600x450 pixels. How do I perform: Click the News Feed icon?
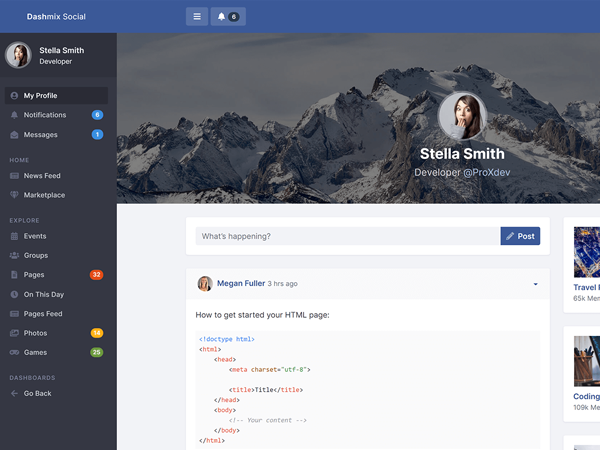pyautogui.click(x=14, y=176)
